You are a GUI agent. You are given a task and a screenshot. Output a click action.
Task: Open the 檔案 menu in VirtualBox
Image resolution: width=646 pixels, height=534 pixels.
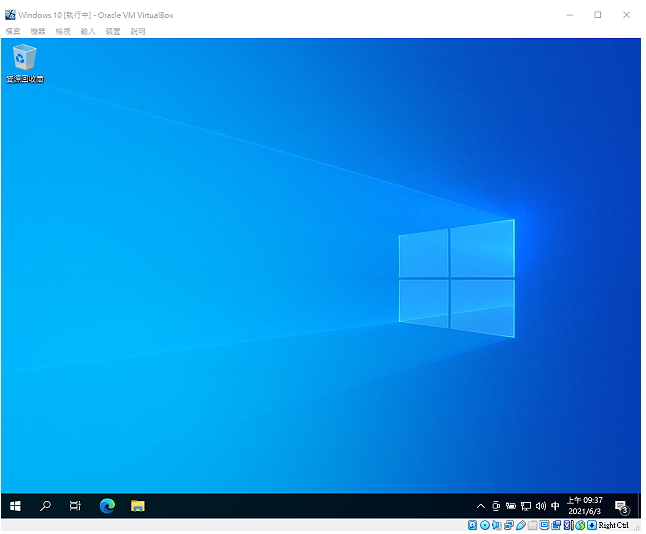(13, 31)
